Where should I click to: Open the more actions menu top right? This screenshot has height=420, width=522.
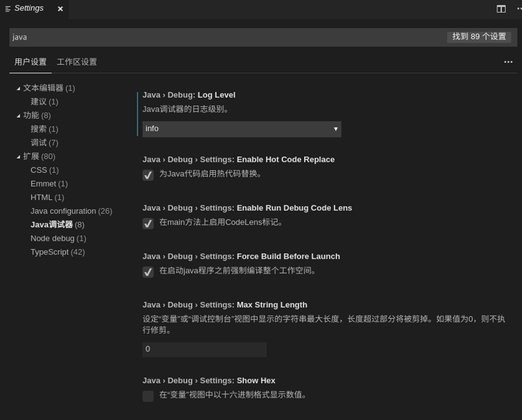tap(519, 8)
